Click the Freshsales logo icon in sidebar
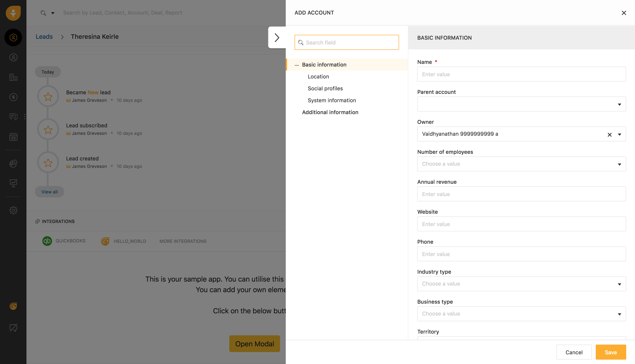The image size is (635, 364). (x=13, y=13)
